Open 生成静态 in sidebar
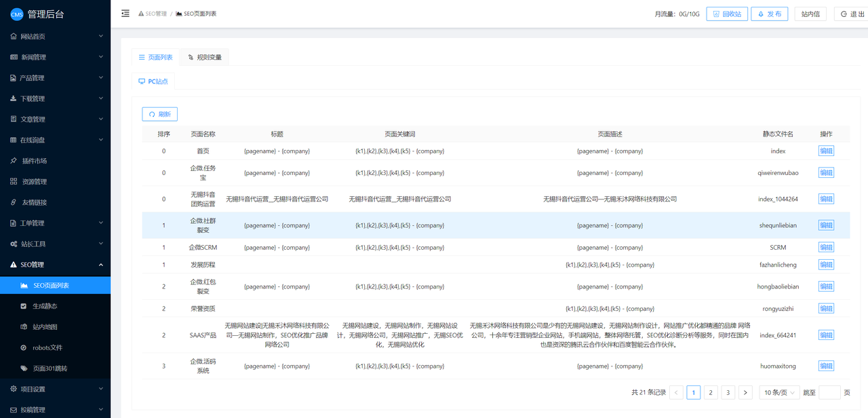Screen dimensions: 868x418 pyautogui.click(x=45, y=306)
